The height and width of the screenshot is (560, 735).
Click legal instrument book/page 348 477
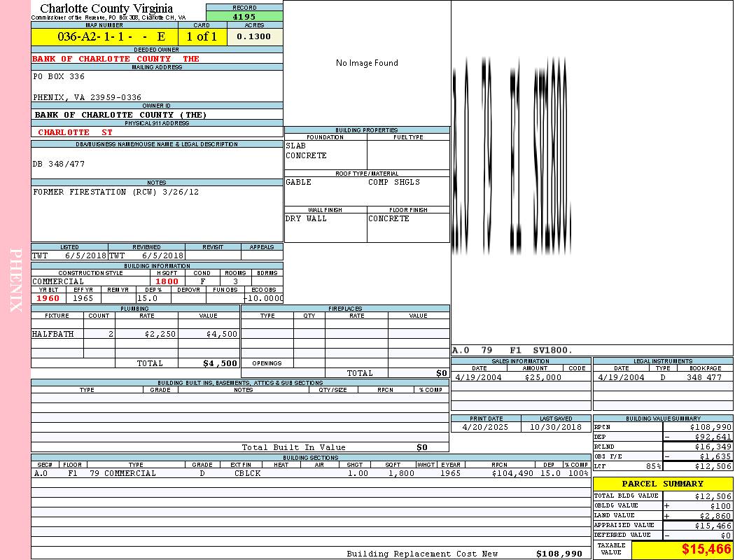click(703, 377)
